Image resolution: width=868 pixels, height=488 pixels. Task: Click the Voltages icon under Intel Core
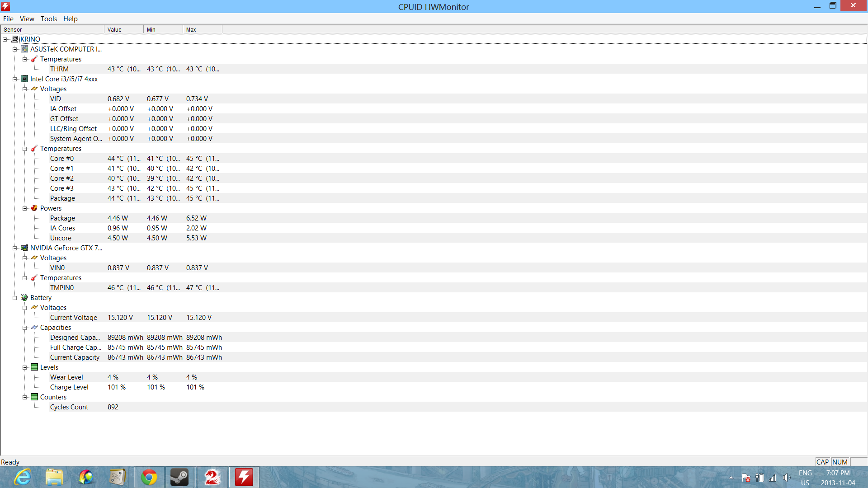coord(34,89)
